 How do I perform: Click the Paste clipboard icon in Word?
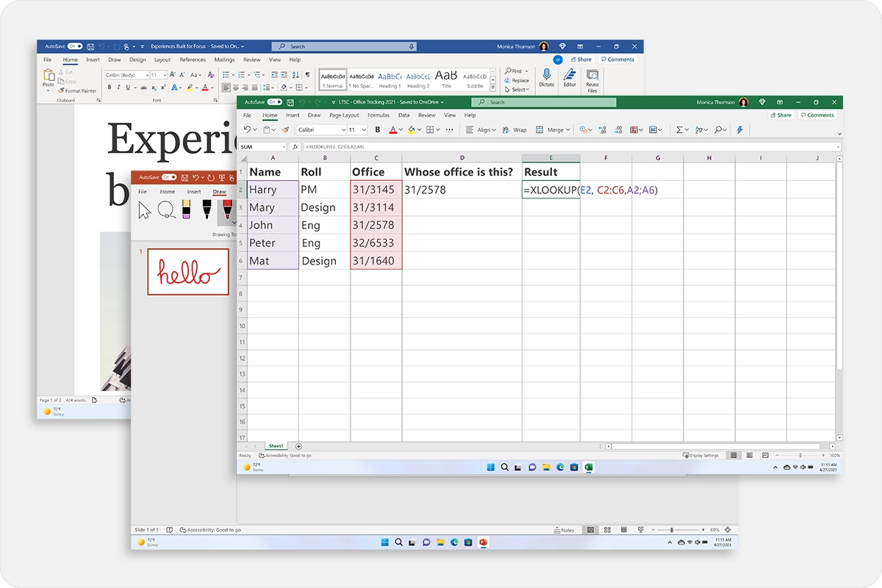(49, 75)
